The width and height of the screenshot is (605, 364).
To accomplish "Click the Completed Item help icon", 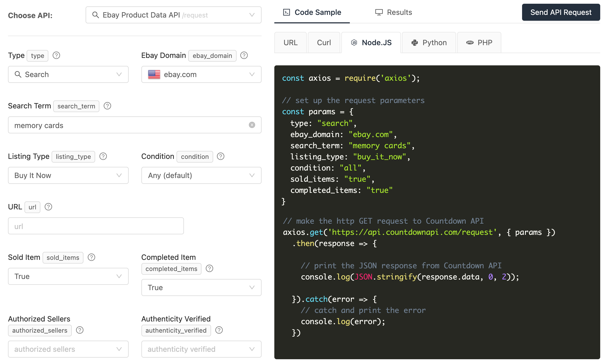I will 209,269.
